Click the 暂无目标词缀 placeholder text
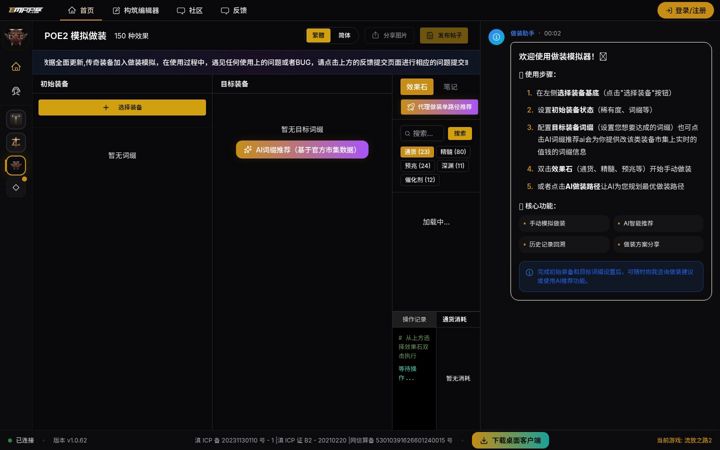Image resolution: width=720 pixels, height=450 pixels. (x=302, y=129)
